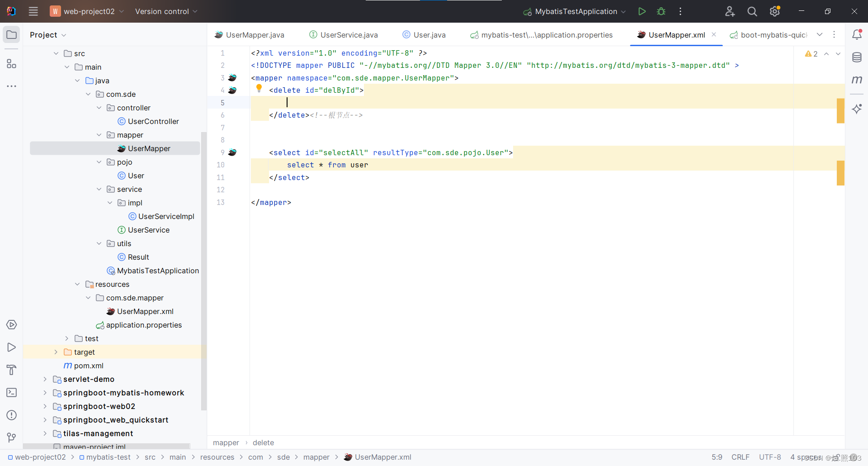This screenshot has height=466, width=868.
Task: Expand the test folder
Action: pyautogui.click(x=67, y=338)
